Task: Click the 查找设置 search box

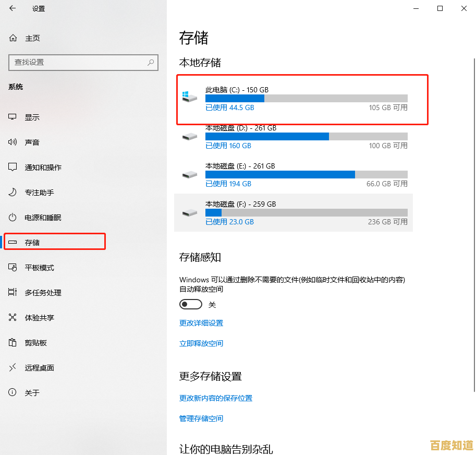Action: click(83, 63)
